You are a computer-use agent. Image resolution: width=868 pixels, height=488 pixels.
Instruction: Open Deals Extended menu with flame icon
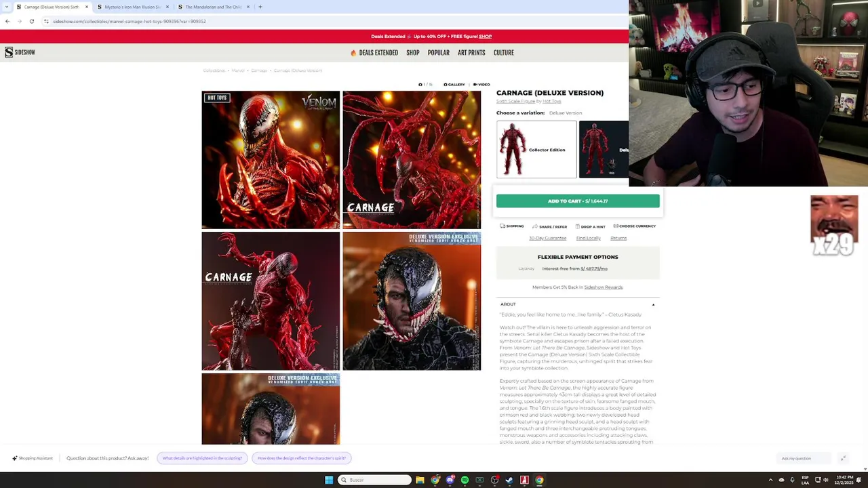(374, 53)
